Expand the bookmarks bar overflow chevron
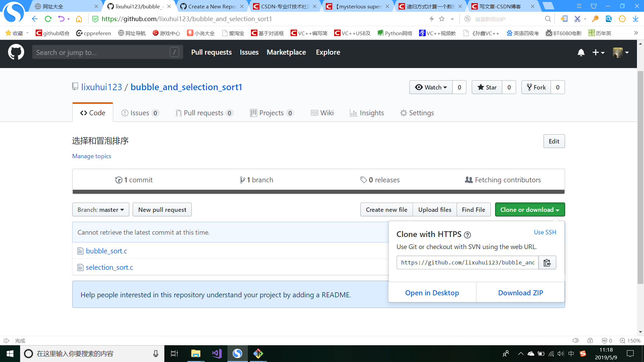 point(636,33)
